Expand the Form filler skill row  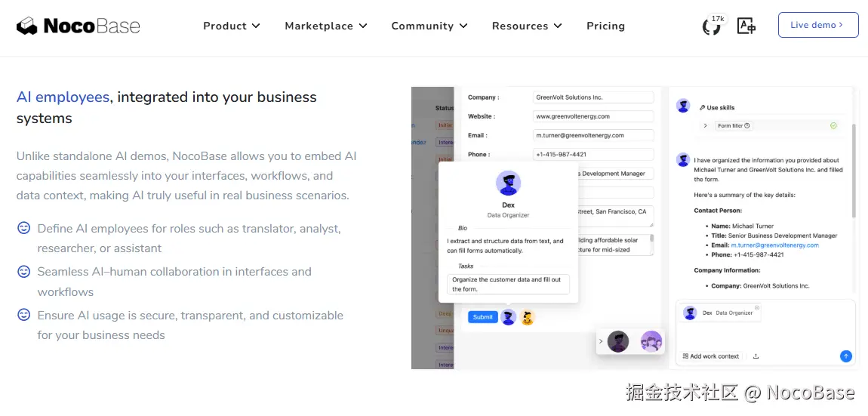(705, 126)
